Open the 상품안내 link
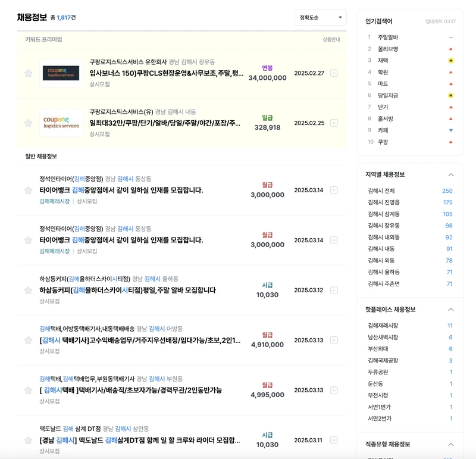The width and height of the screenshot is (476, 459). tap(333, 38)
